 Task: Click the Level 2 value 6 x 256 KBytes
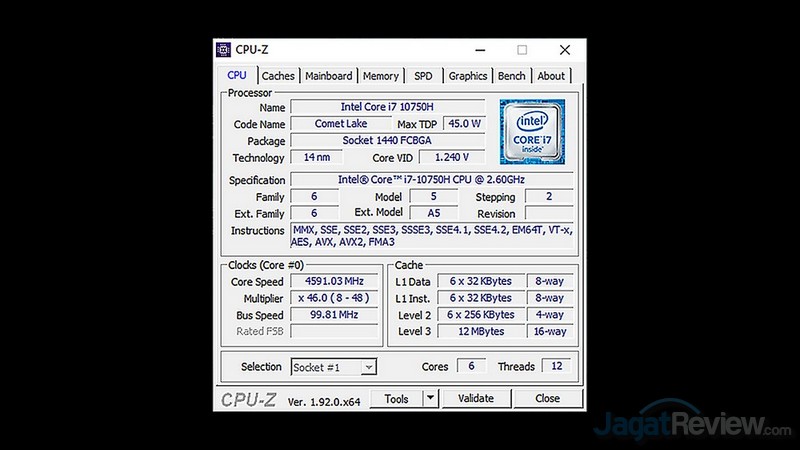click(x=481, y=315)
